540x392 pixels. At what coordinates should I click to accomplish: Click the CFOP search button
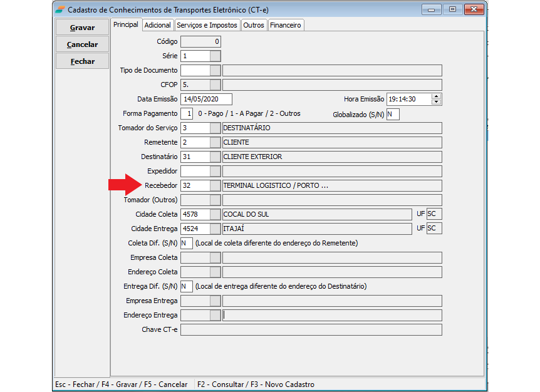pos(215,85)
